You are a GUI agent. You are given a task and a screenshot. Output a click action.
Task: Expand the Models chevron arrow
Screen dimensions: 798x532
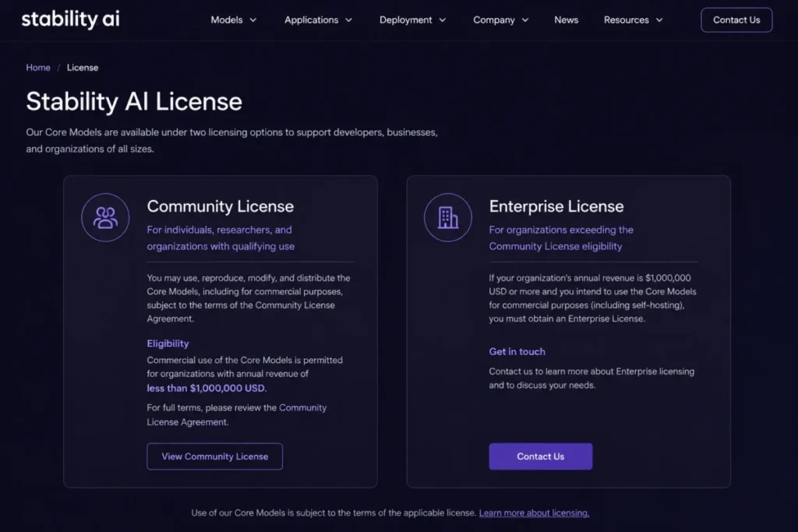point(253,20)
